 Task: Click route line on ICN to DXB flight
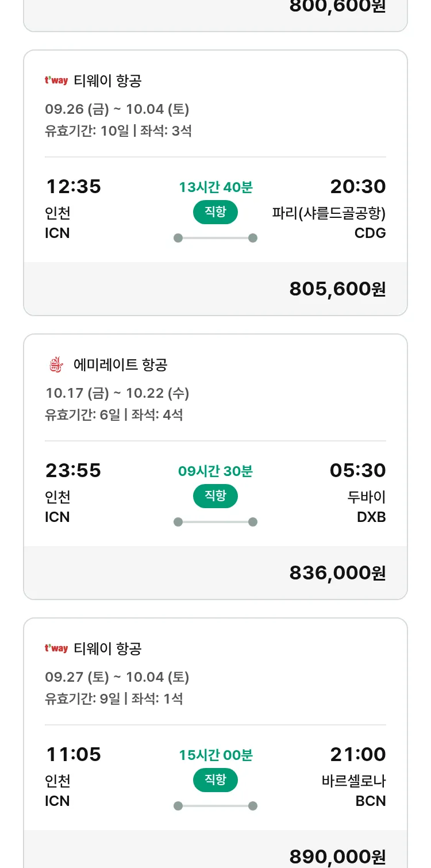coord(215,522)
